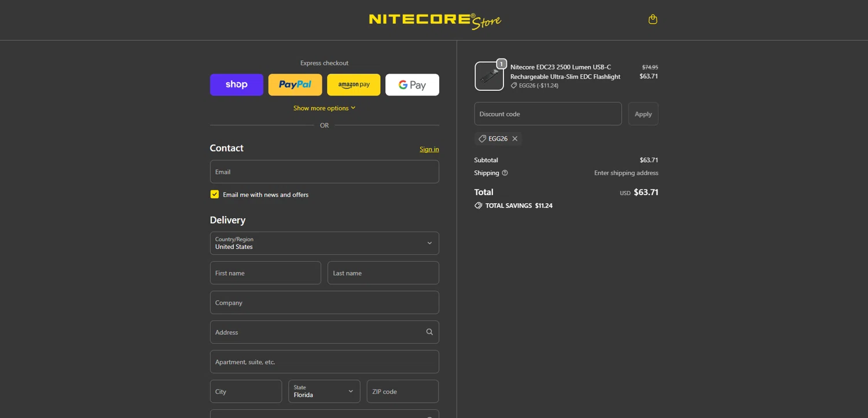Click the flashlight product thumbnail

[x=489, y=76]
